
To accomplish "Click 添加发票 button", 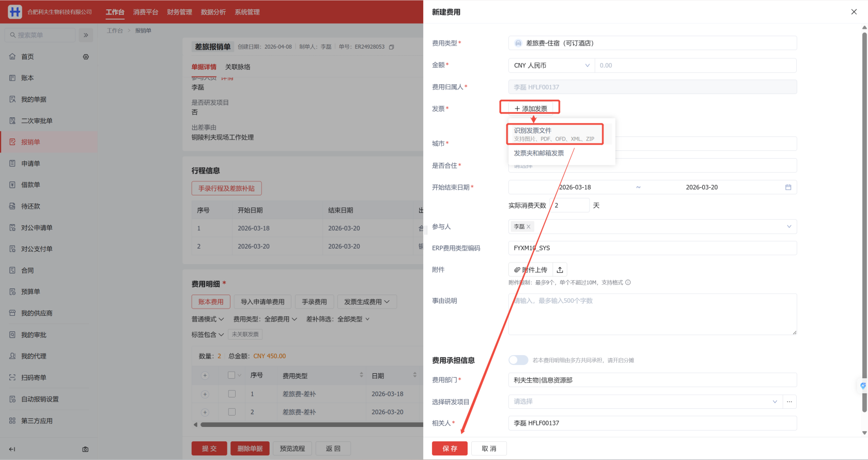I will (x=531, y=109).
